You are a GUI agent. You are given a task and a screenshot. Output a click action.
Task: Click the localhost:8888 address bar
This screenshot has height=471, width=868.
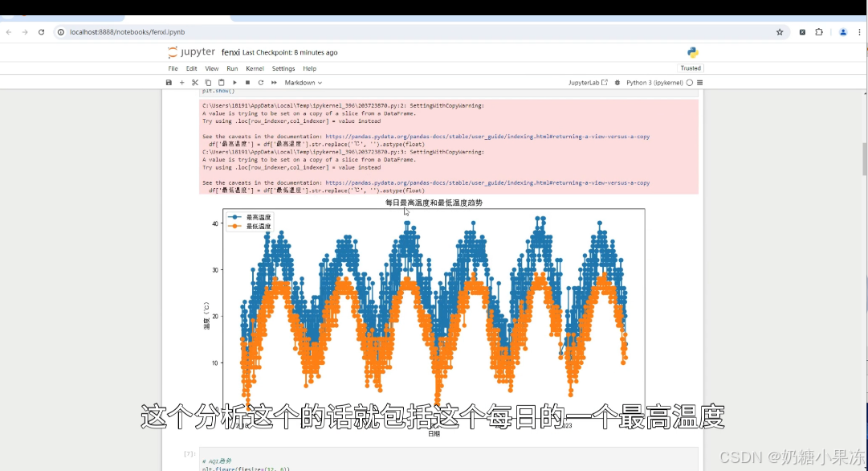pos(421,32)
